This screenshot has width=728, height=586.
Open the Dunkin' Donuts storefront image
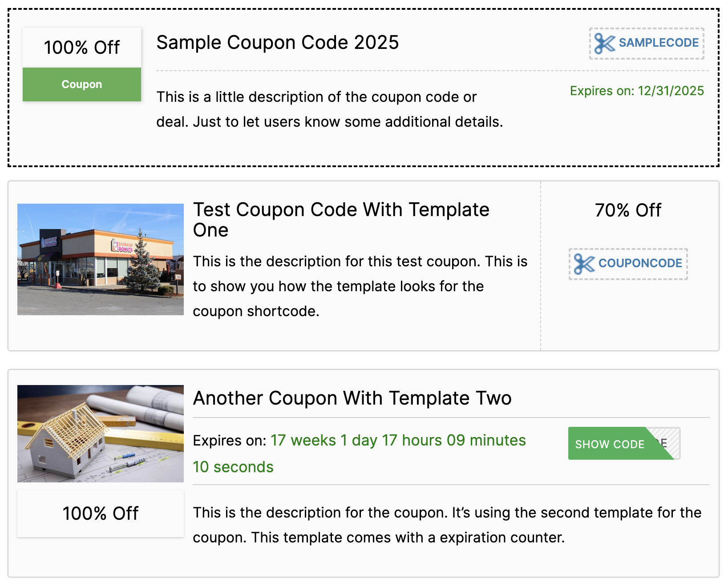point(101,259)
